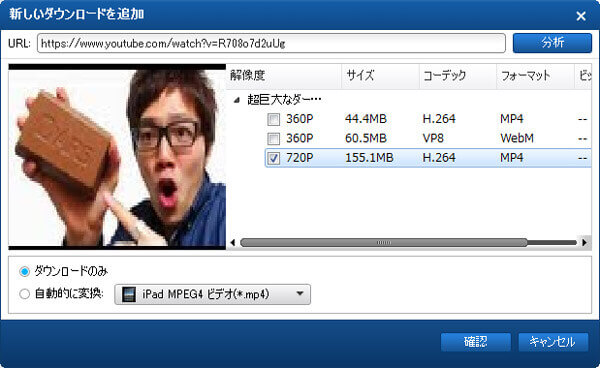The image size is (600, 368).
Task: Select the 自動的に変換 radio button
Action: (x=24, y=294)
